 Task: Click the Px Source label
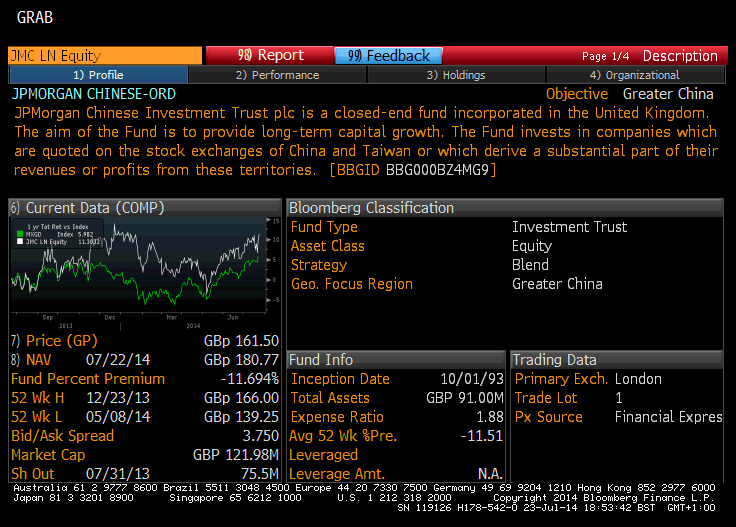(x=549, y=417)
